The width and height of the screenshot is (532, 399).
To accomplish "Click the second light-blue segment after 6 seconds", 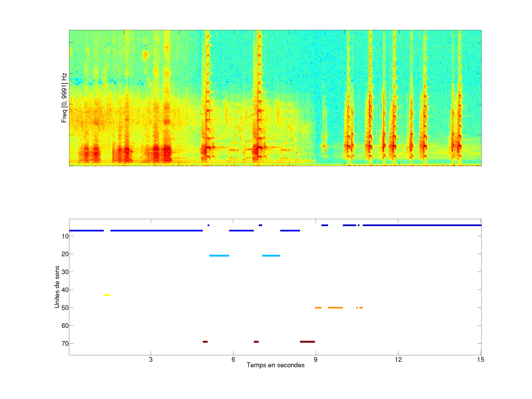I will 271,256.
